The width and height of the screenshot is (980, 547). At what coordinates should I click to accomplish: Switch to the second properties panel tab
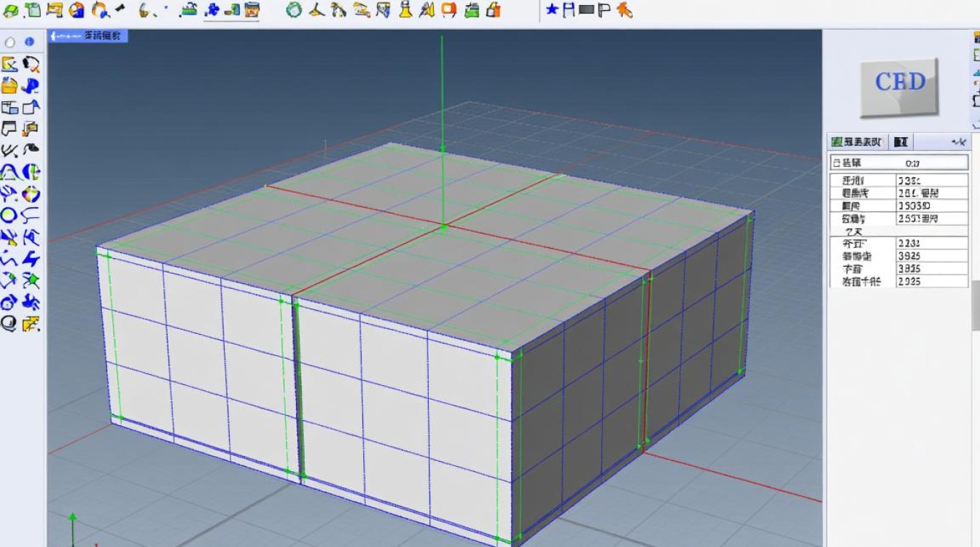tap(901, 141)
